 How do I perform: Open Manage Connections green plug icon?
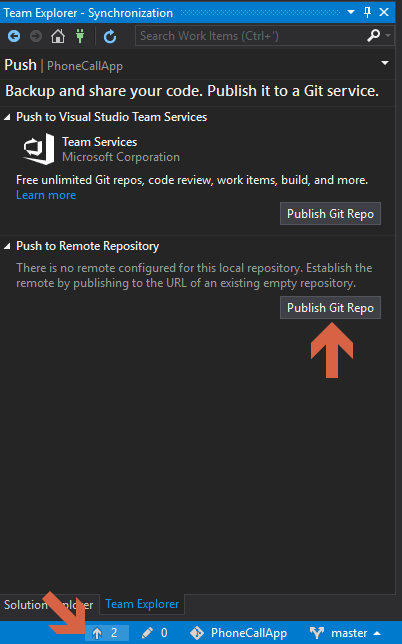80,36
